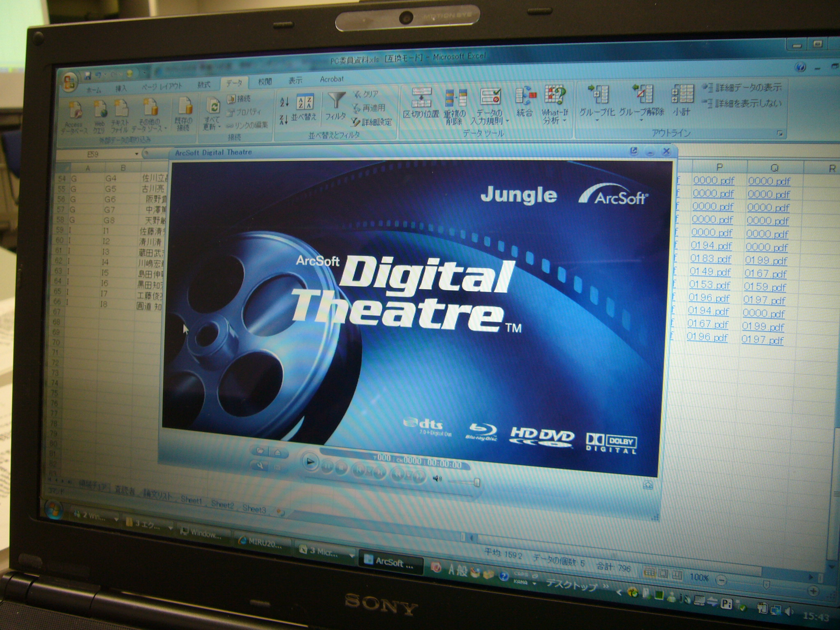This screenshot has width=840, height=630.
Task: Open the Windows Start orb
Action: tap(54, 510)
